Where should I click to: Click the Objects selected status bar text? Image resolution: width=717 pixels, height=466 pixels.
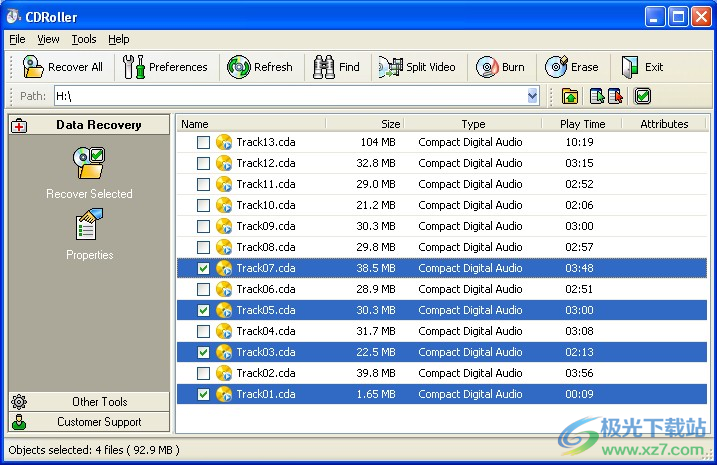tap(94, 450)
